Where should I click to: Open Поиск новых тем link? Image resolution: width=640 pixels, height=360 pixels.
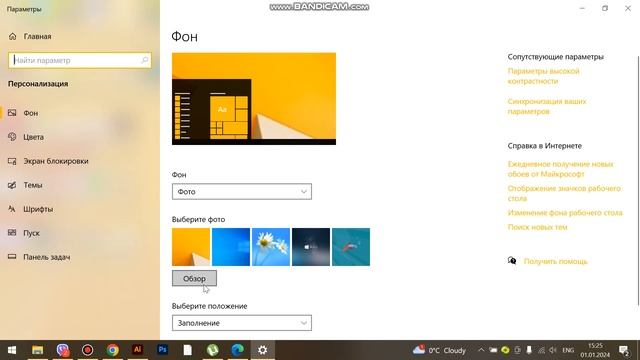pyautogui.click(x=537, y=227)
